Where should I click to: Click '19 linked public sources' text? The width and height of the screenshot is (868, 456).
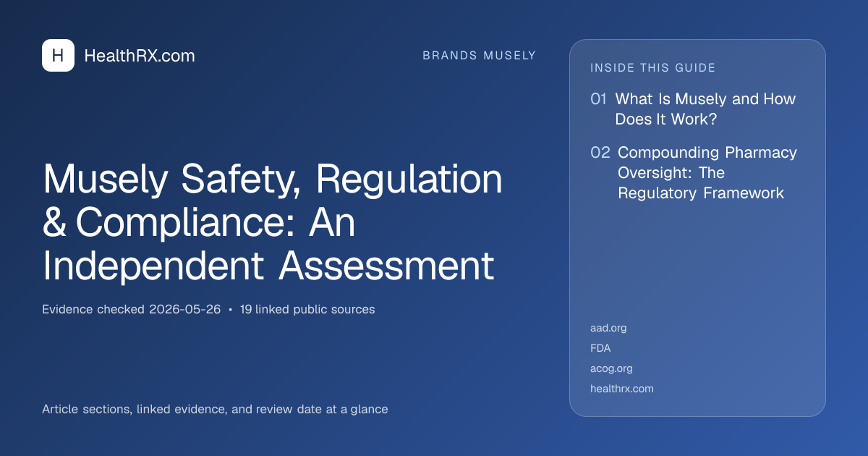click(307, 309)
